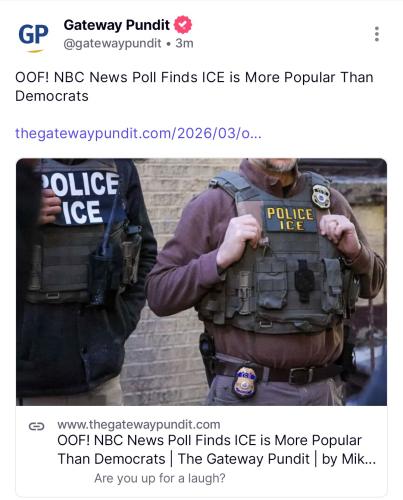Click "The Gateway Pundit" in card title
This screenshot has width=403, height=500.
pos(243,459)
